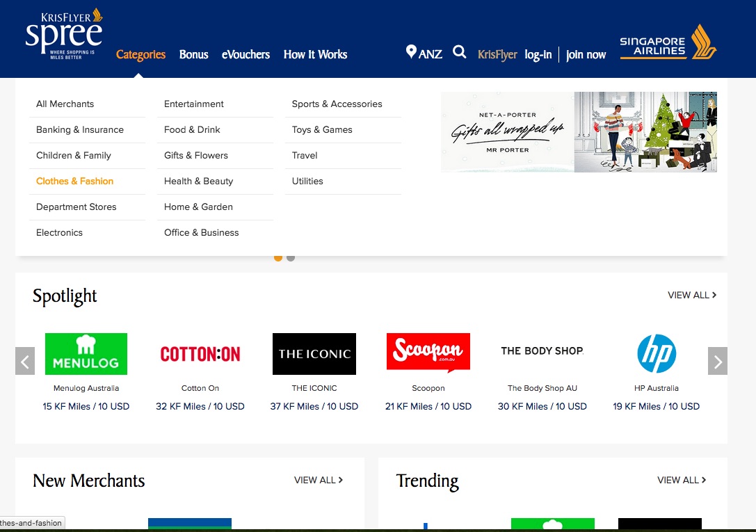
Task: Select Clothes & Fashion category
Action: click(74, 182)
